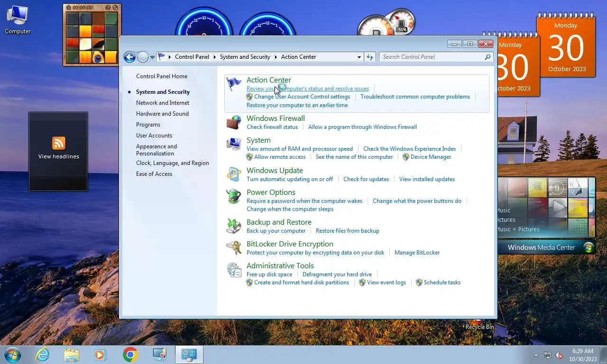Open Control Panel Home
Image resolution: width=607 pixels, height=364 pixels.
(162, 76)
